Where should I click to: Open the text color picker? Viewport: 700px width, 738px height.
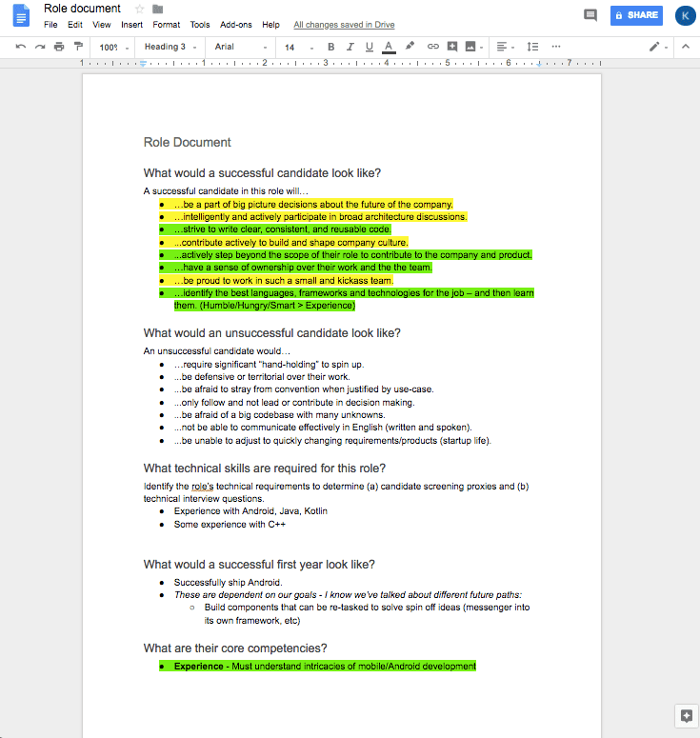[389, 47]
